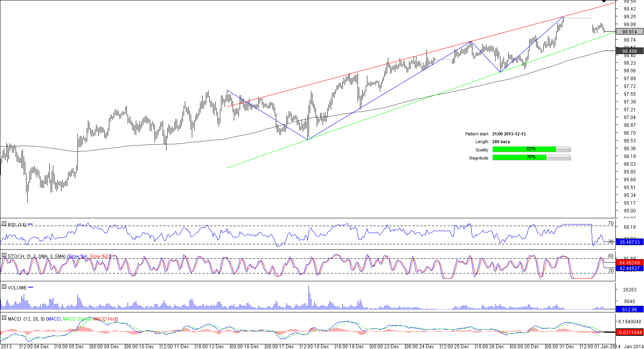
Task: Click the blue VOLUME legend line swatch
Action: [x=31, y=288]
